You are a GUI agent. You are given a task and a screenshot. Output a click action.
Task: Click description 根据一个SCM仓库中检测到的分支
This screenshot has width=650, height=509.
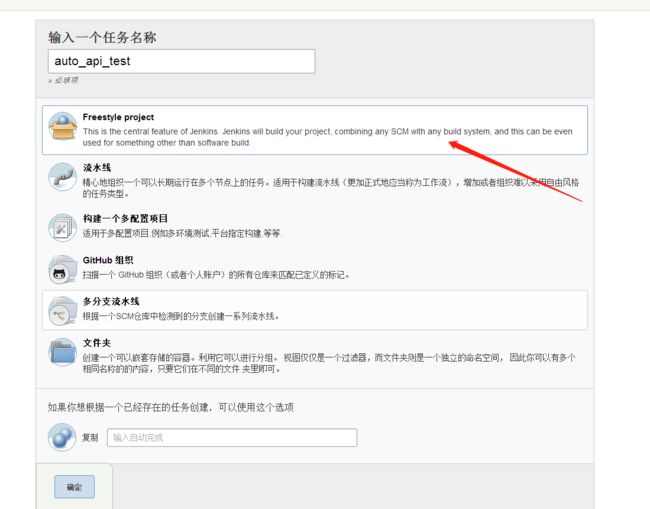(181, 316)
